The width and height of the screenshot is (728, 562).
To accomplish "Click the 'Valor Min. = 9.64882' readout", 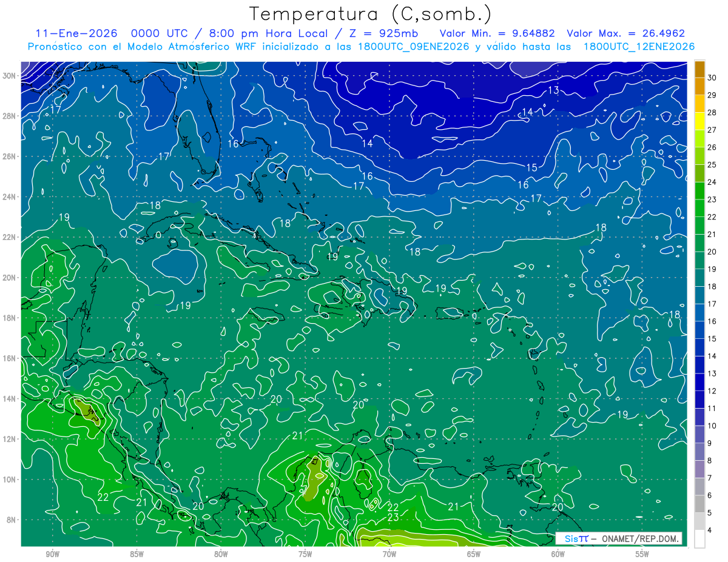I will (x=497, y=34).
